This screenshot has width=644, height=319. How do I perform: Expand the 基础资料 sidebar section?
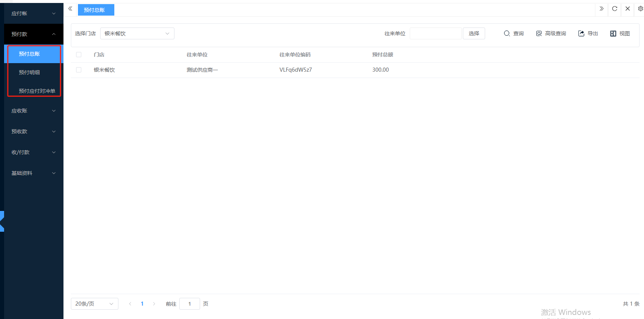click(x=33, y=173)
